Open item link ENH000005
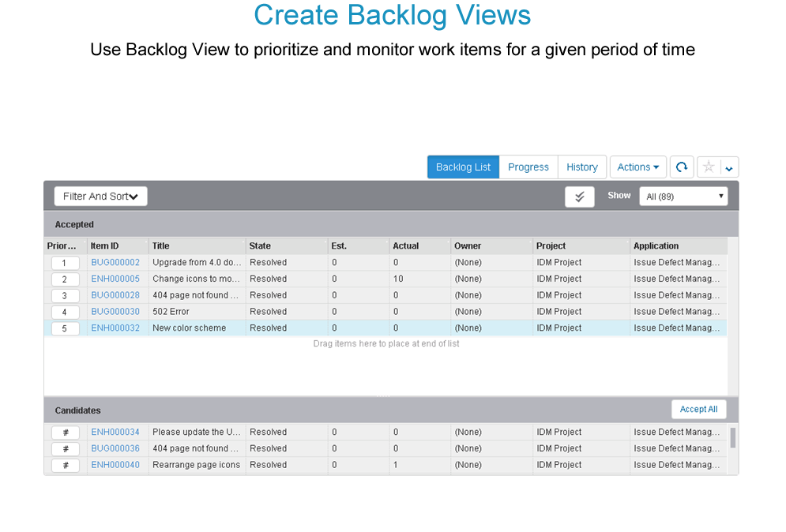Screen dimensions: 786x532 coord(115,279)
